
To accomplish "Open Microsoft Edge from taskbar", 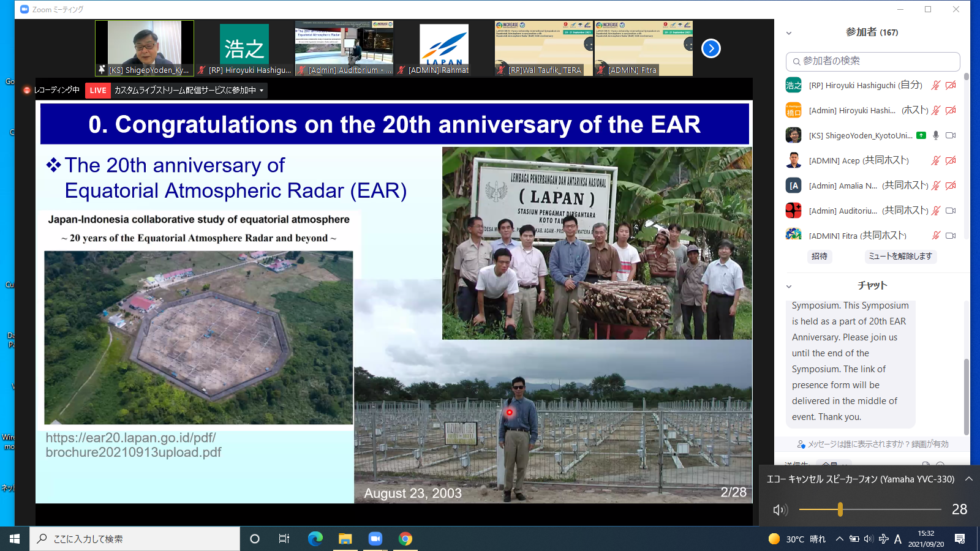I will [315, 539].
